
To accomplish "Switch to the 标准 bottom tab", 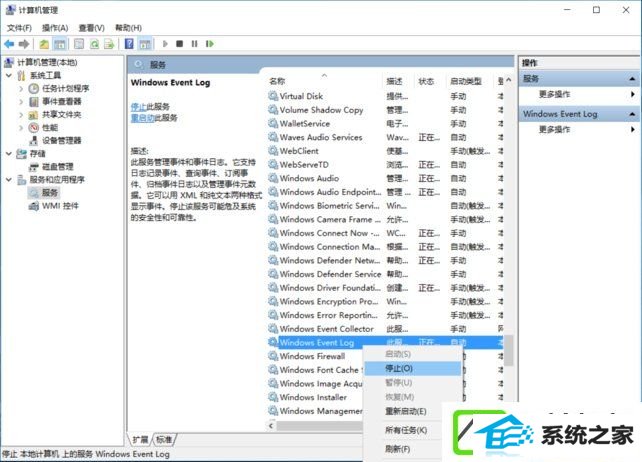I will 164,439.
